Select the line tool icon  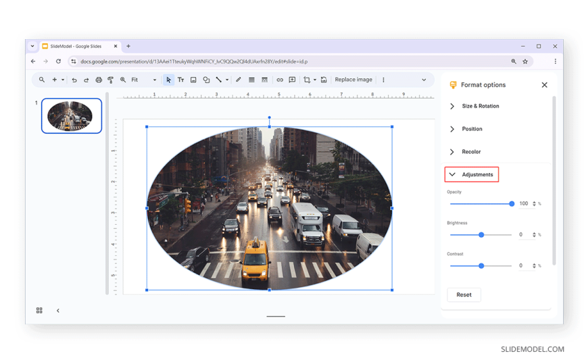point(218,80)
